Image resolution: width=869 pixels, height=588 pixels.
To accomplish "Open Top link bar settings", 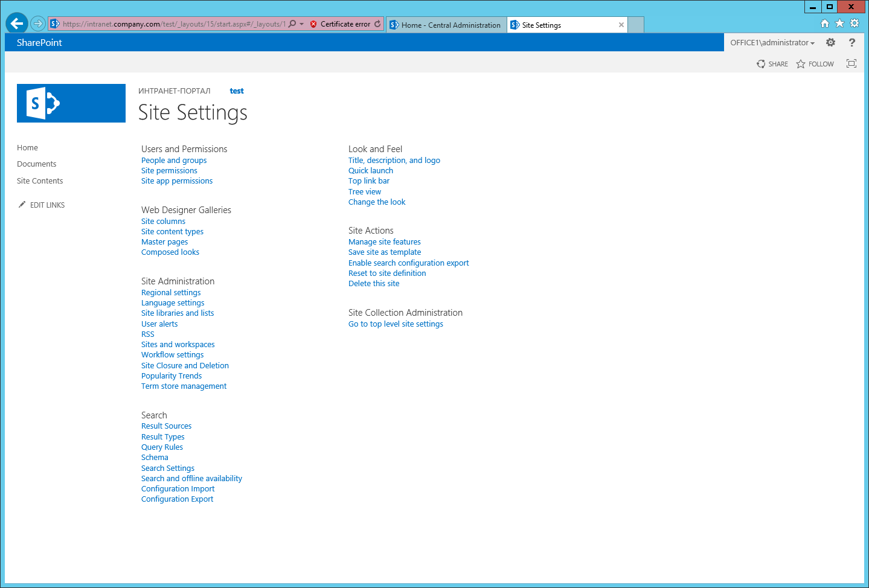I will [x=369, y=181].
